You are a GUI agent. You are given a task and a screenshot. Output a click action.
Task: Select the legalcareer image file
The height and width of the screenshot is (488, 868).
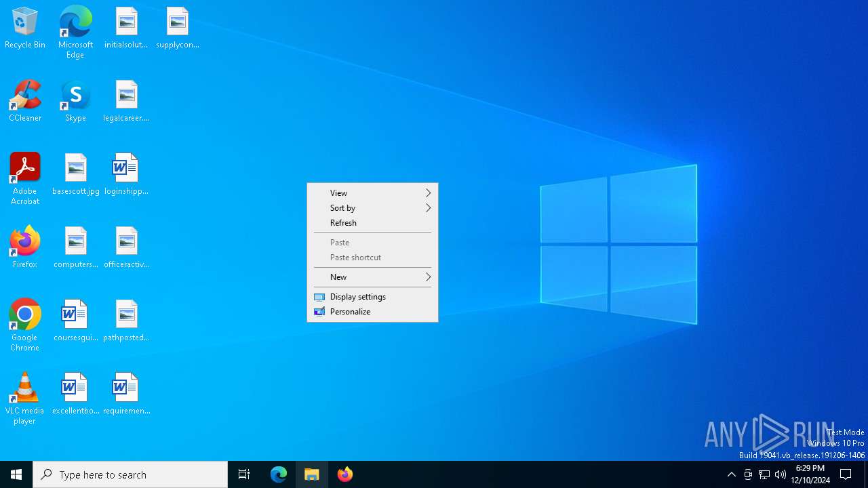click(x=126, y=102)
